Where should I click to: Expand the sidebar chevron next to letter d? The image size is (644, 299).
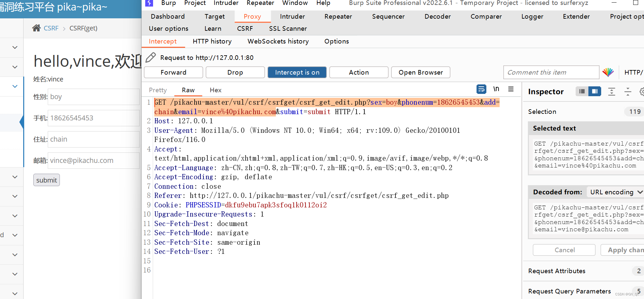[15, 235]
